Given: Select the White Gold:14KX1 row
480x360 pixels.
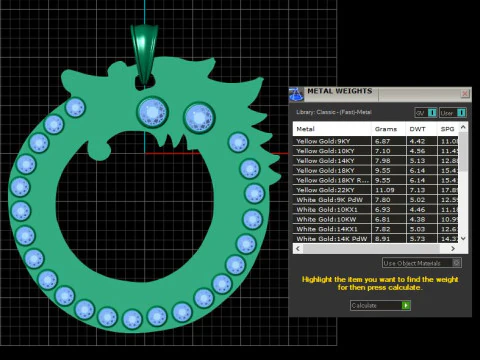Looking at the screenshot, I should click(x=375, y=229).
